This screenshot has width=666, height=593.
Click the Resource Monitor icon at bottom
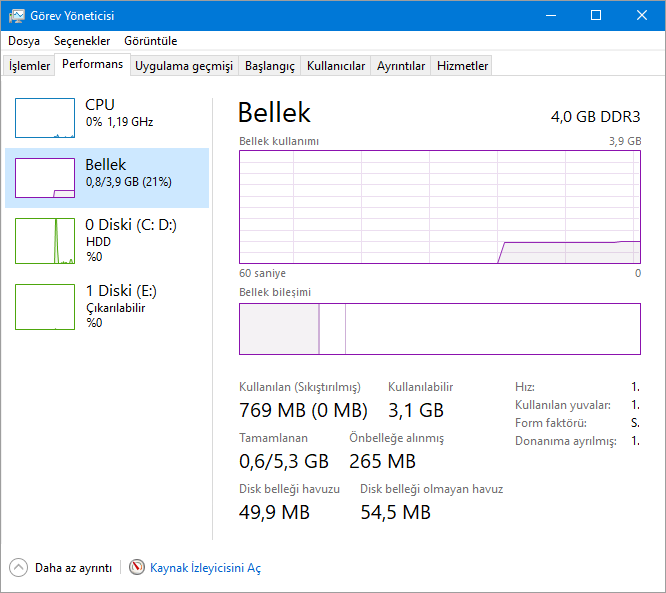coord(137,567)
